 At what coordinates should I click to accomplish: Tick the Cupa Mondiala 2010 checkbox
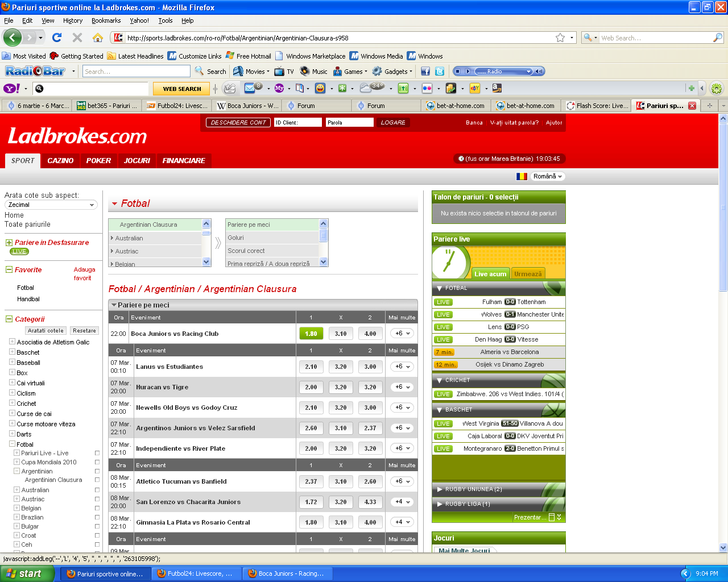97,462
